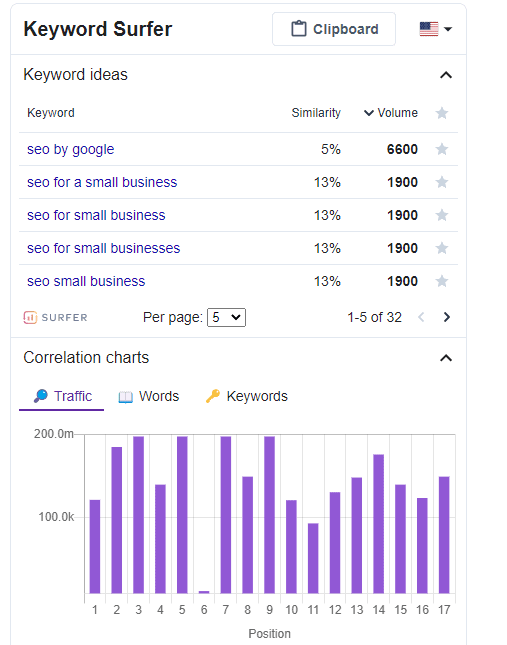Click the traffic bar for position 1
This screenshot has height=645, width=507.
[x=95, y=546]
